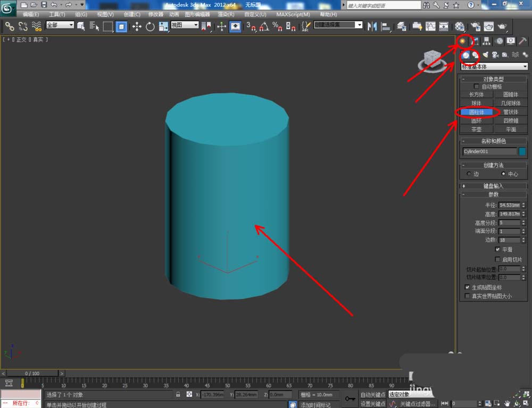
Task: Open the Modify command panel tab
Action: pos(475,41)
